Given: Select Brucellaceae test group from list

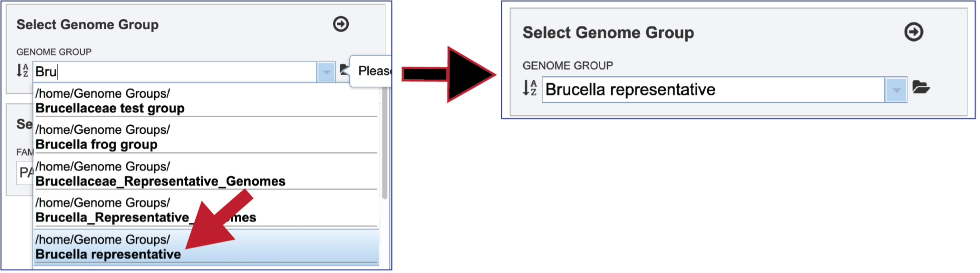Looking at the screenshot, I should [x=206, y=101].
